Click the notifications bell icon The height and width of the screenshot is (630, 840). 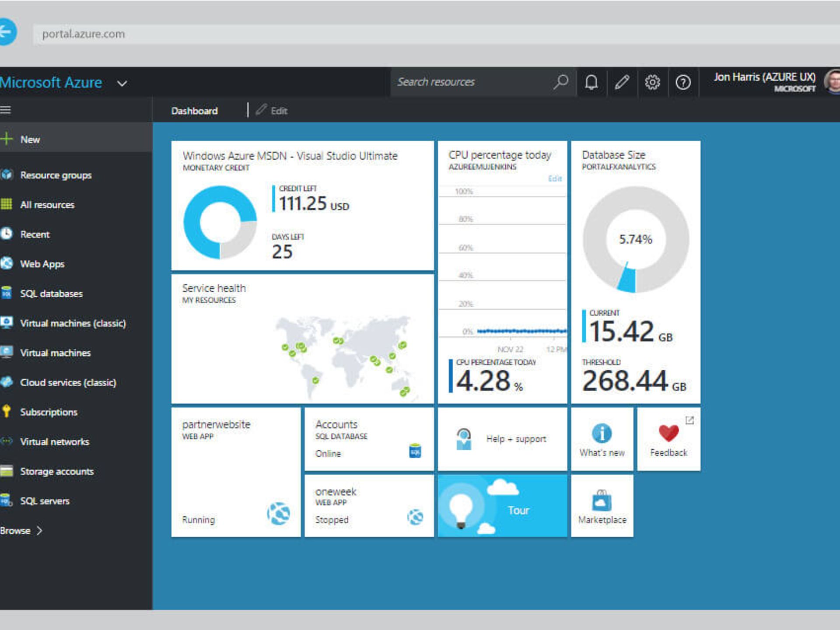coord(592,82)
